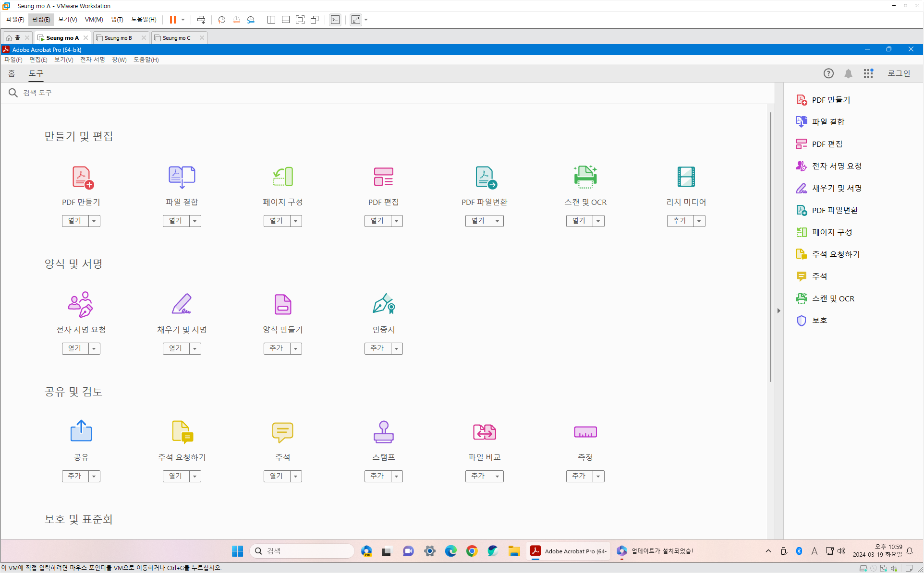Expand dropdown arrow under PDF 편집
This screenshot has width=924, height=573.
397,221
